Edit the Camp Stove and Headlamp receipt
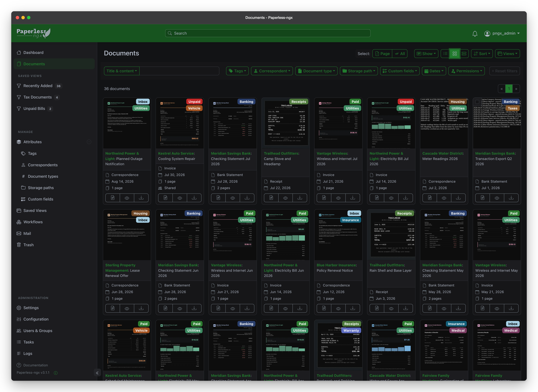Viewport: 538px width, 392px height. (271, 198)
